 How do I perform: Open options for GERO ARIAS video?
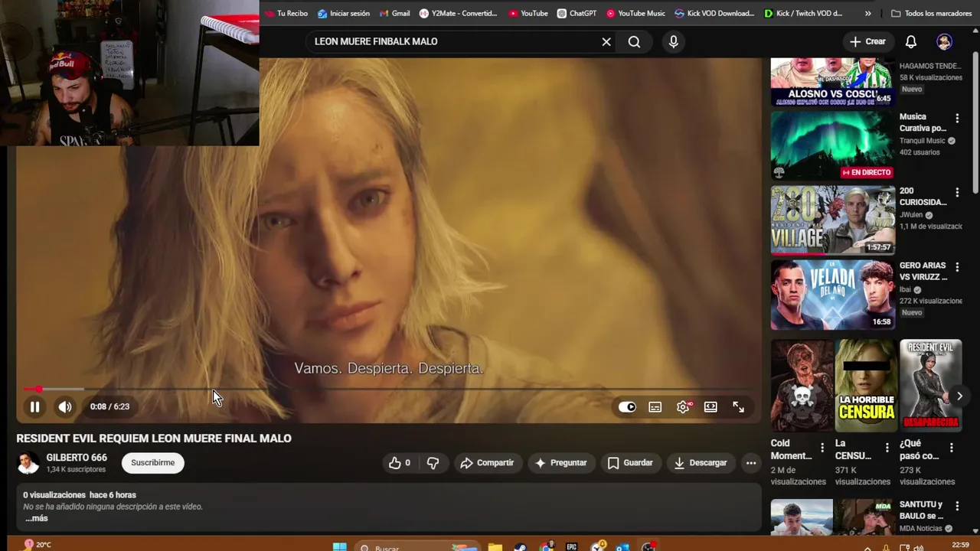(x=957, y=267)
